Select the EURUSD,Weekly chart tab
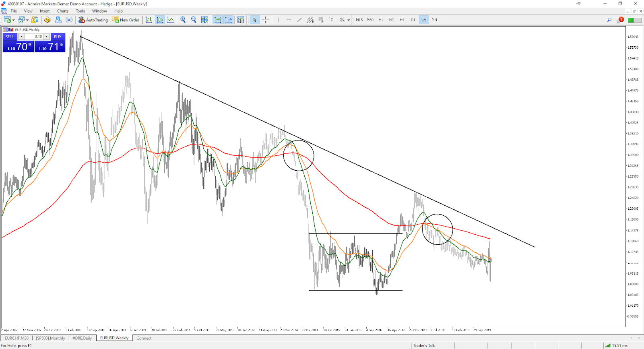This screenshot has height=349, width=644. click(x=114, y=338)
